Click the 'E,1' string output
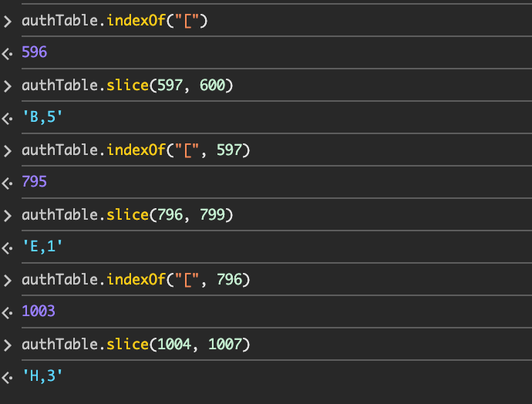The width and height of the screenshot is (532, 404). pyautogui.click(x=43, y=247)
